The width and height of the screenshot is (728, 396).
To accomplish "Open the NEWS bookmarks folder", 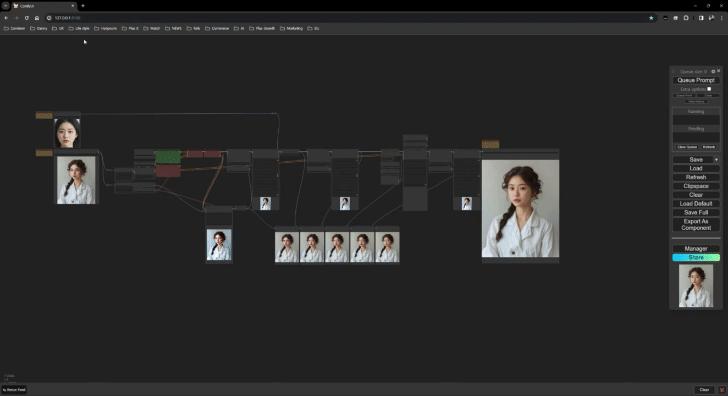I will [173, 28].
